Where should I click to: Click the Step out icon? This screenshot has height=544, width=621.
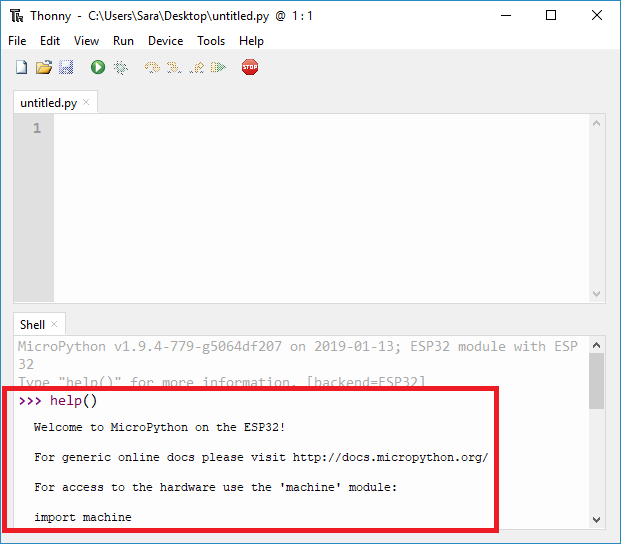196,67
